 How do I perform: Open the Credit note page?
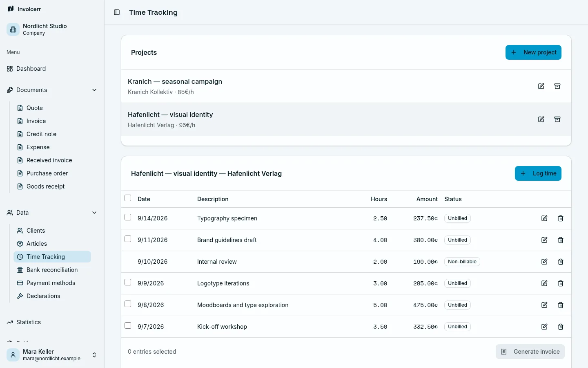(x=52, y=134)
